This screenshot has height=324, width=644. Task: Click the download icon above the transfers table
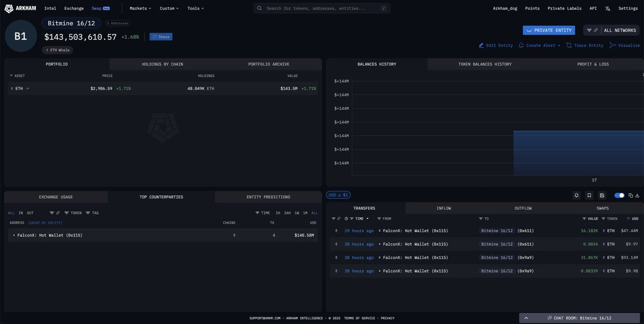(x=637, y=195)
